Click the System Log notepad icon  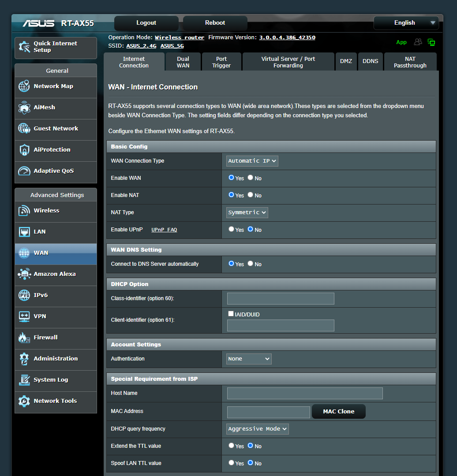click(24, 380)
